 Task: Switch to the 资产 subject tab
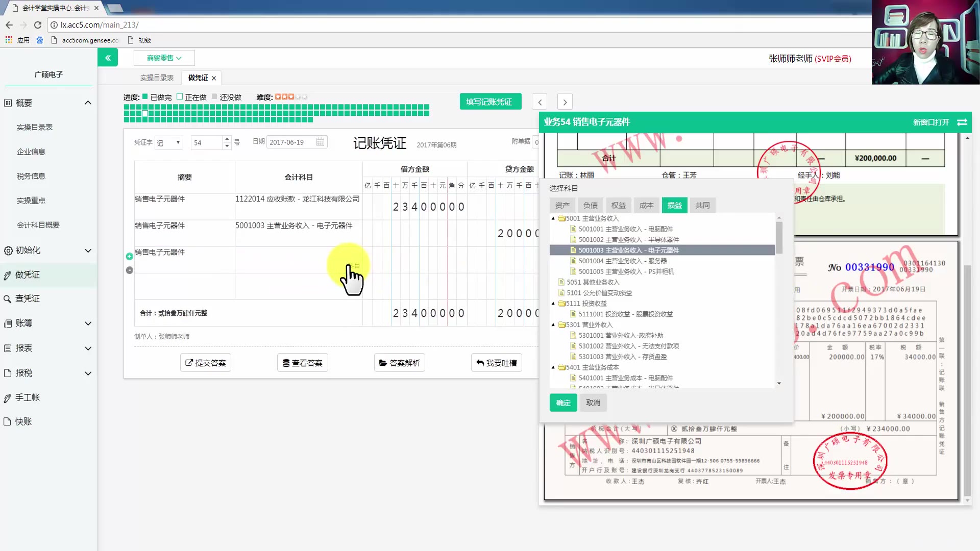pos(562,206)
